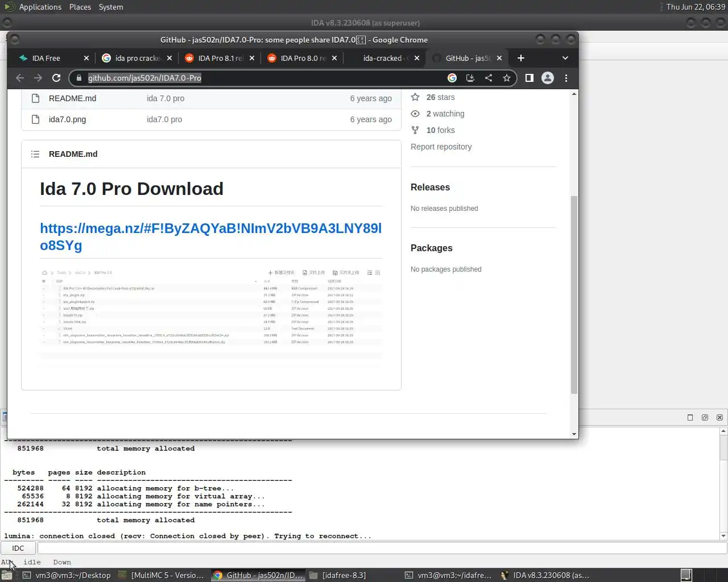The image size is (728, 582).
Task: Open the Releases heading link
Action: [x=430, y=187]
